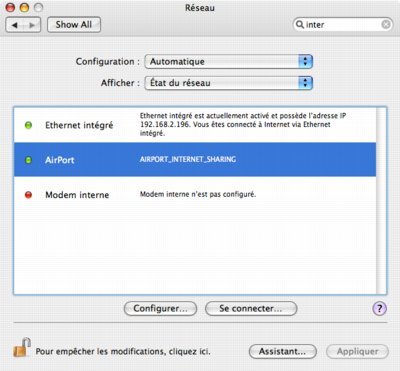The width and height of the screenshot is (400, 371).
Task: Click the Ethernet intégré status description text
Action: 243,124
